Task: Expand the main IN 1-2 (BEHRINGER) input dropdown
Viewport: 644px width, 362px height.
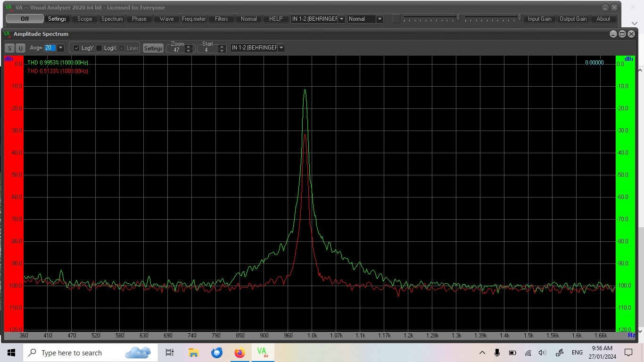Action: (x=341, y=19)
